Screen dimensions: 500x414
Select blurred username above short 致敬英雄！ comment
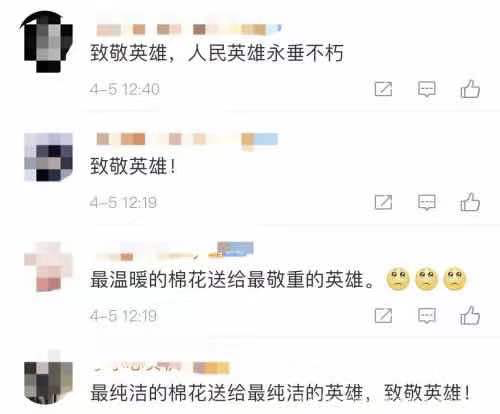coord(187,140)
